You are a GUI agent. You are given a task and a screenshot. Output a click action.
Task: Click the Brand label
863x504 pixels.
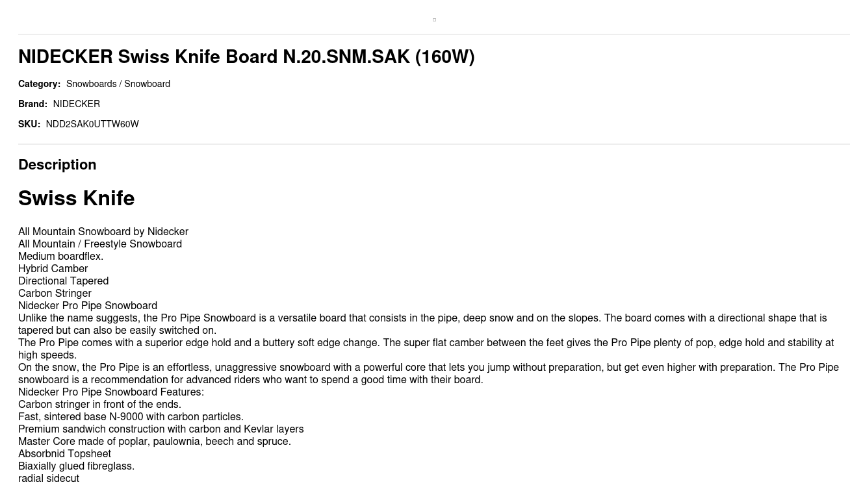[x=32, y=104]
